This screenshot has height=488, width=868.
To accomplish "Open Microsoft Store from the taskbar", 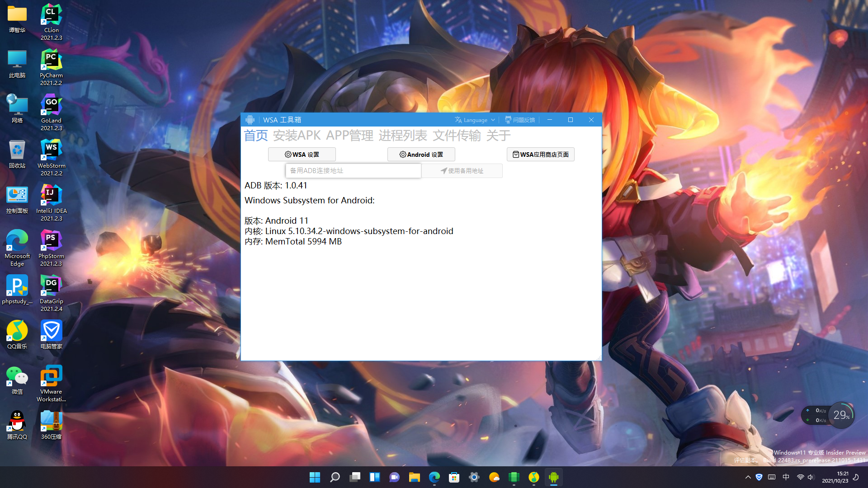I will click(454, 477).
